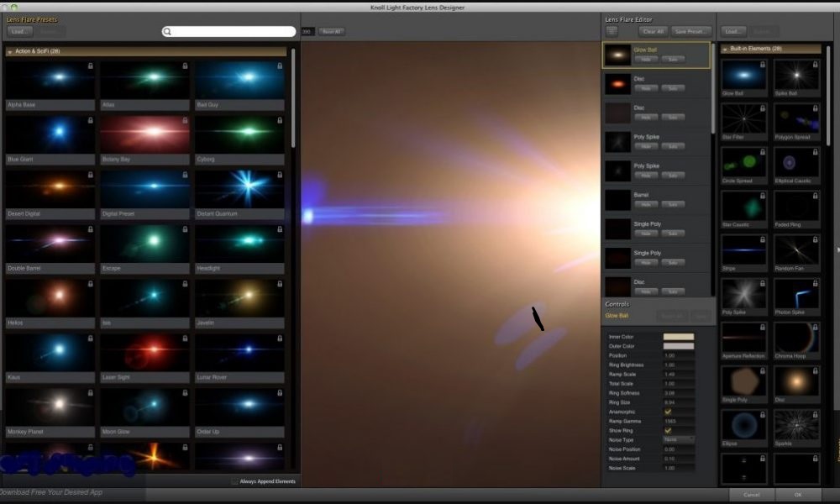
Task: Click the Load button above Built-in Elements
Action: [x=732, y=32]
